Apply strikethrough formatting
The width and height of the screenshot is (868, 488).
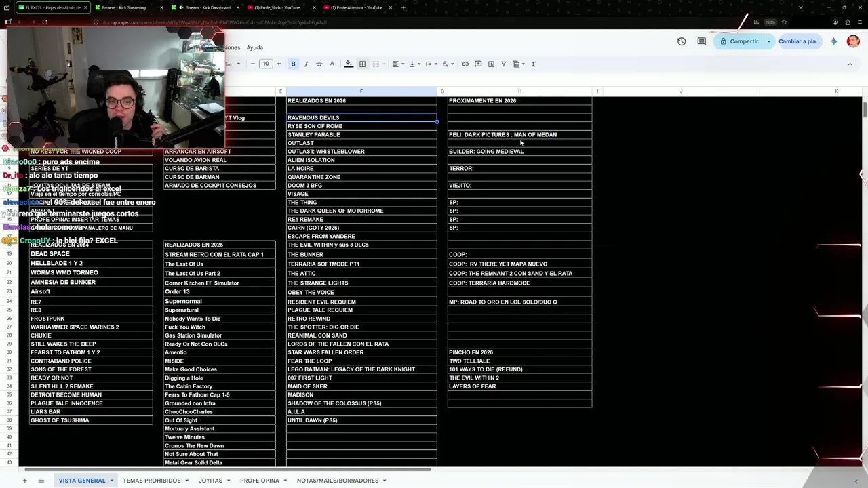click(319, 64)
